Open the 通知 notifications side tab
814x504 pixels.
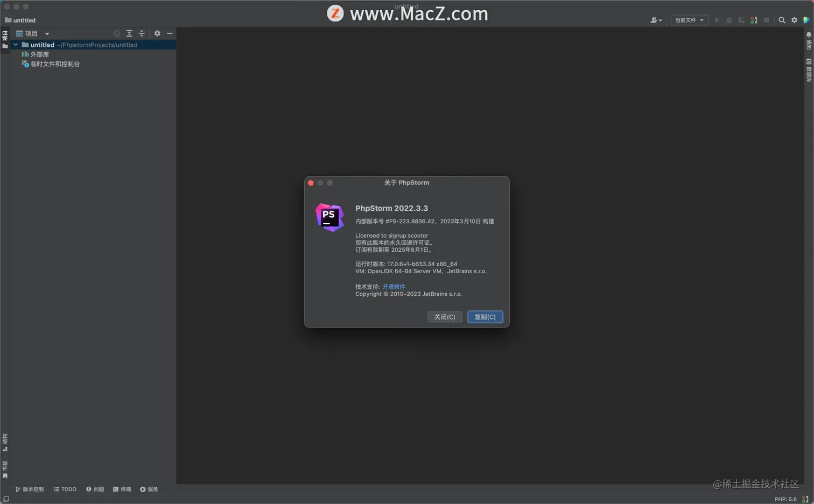pos(809,40)
